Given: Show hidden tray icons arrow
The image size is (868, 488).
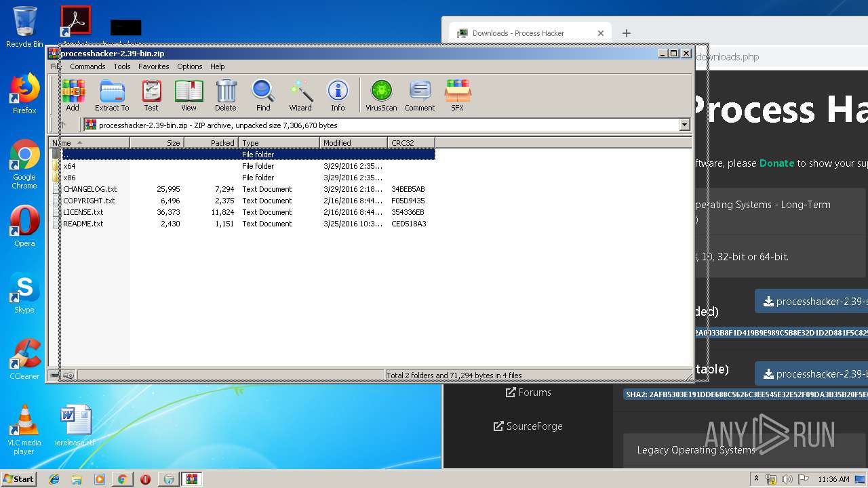Looking at the screenshot, I should point(756,479).
